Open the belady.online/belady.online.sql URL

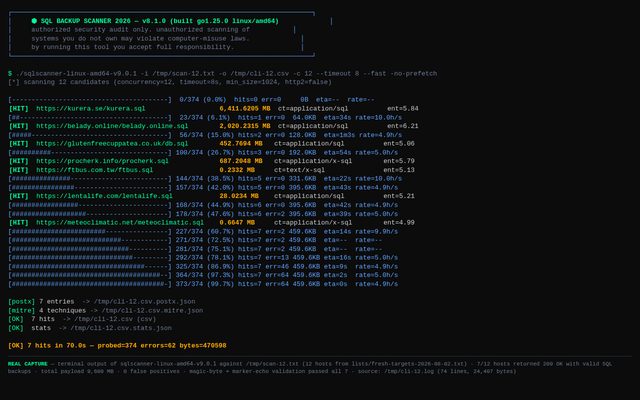pyautogui.click(x=112, y=126)
